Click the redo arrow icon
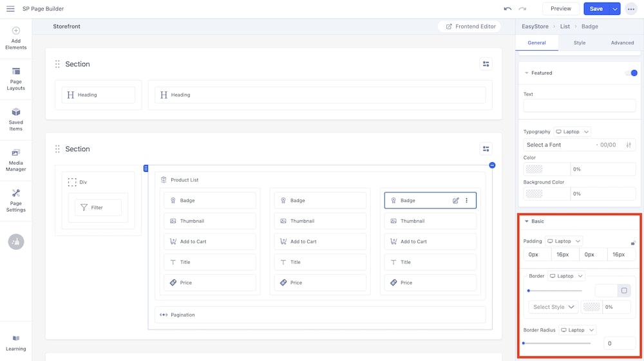 coord(522,9)
